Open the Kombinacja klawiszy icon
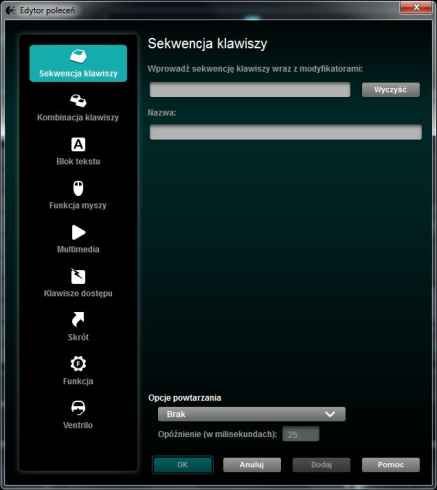The width and height of the screenshot is (437, 490). pyautogui.click(x=78, y=101)
